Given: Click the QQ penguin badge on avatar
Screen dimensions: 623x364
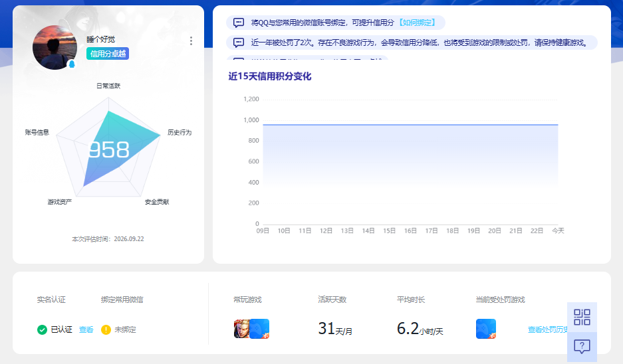Looking at the screenshot, I should 72,64.
